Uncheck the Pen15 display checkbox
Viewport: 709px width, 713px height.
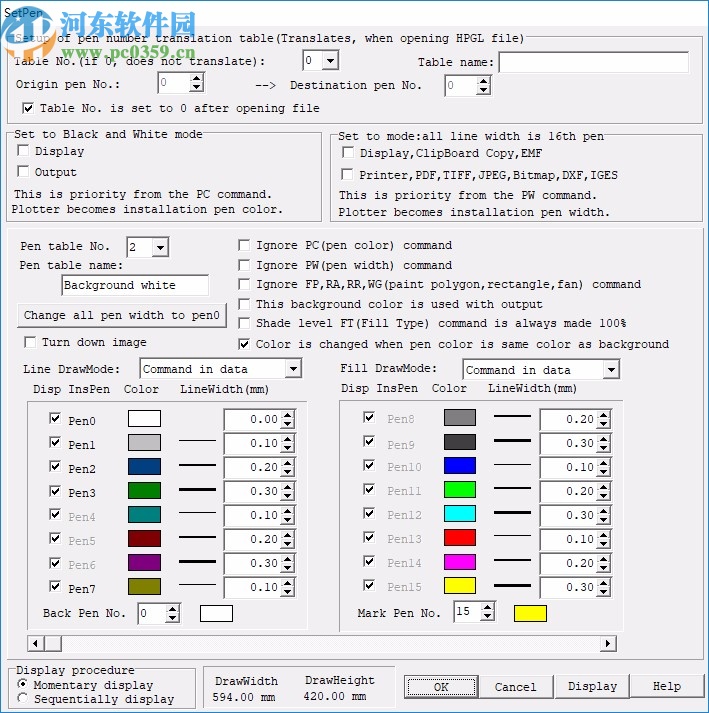point(369,585)
